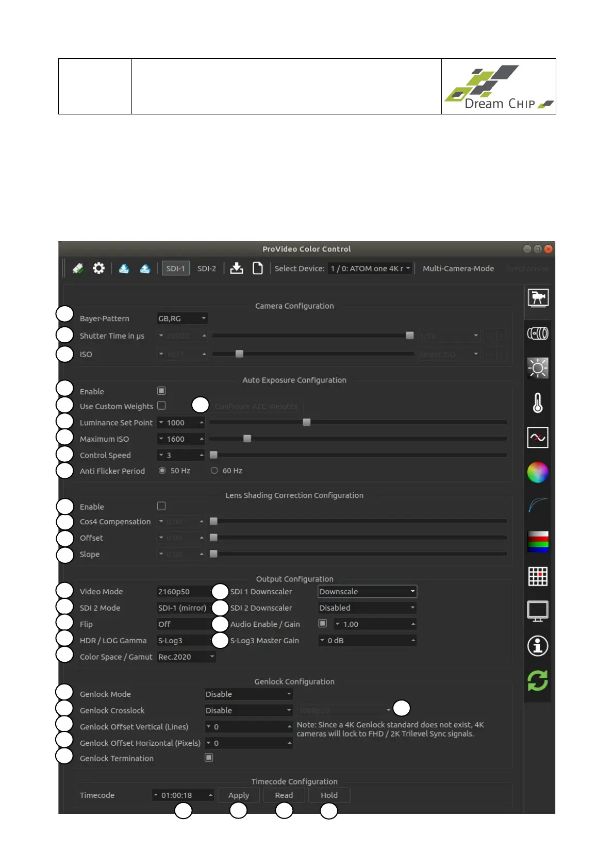This screenshot has height=868, width=614.
Task: Click the Luminance Set Point value field
Action: click(181, 423)
